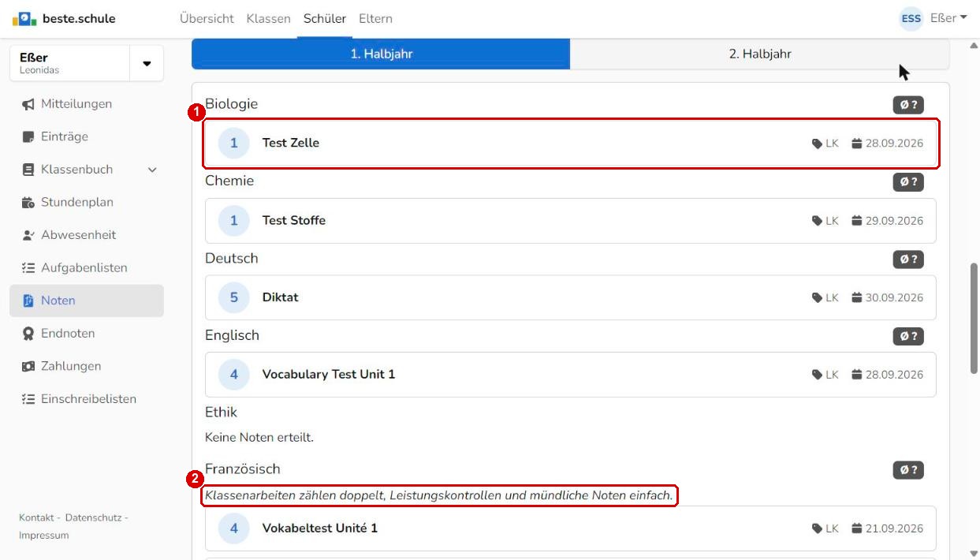The image size is (980, 560).
Task: Open Klassen in the top navigation
Action: (x=268, y=18)
